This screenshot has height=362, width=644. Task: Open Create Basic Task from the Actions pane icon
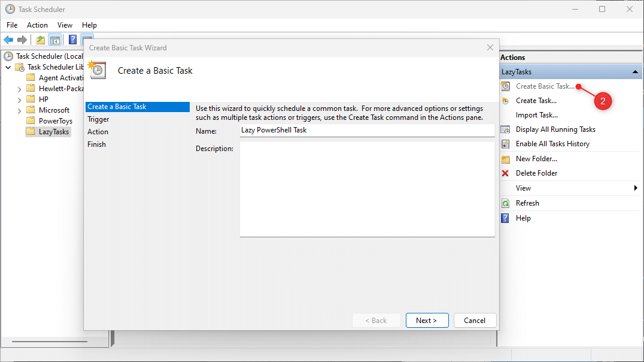(x=505, y=86)
